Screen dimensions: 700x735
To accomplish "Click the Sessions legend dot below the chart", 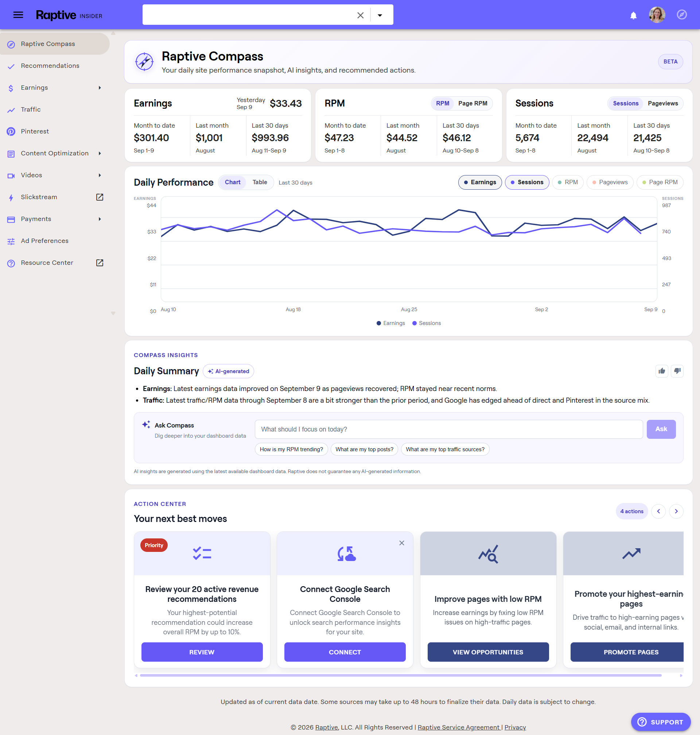I will point(415,323).
